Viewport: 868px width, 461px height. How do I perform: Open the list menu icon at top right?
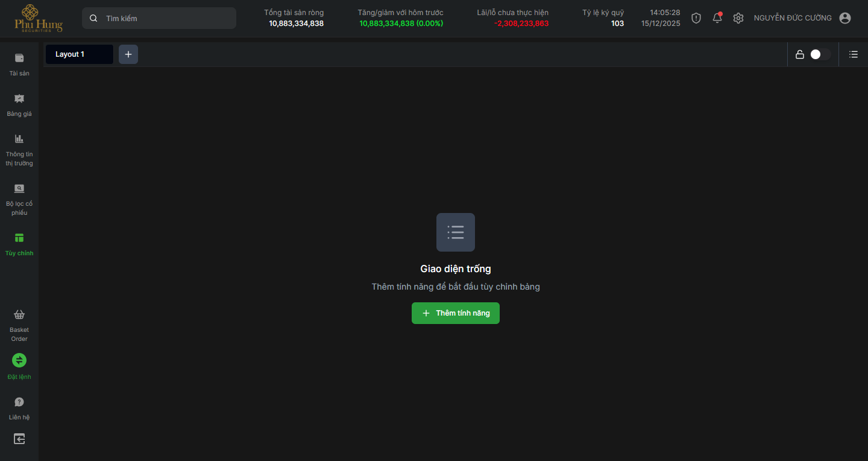(x=854, y=54)
